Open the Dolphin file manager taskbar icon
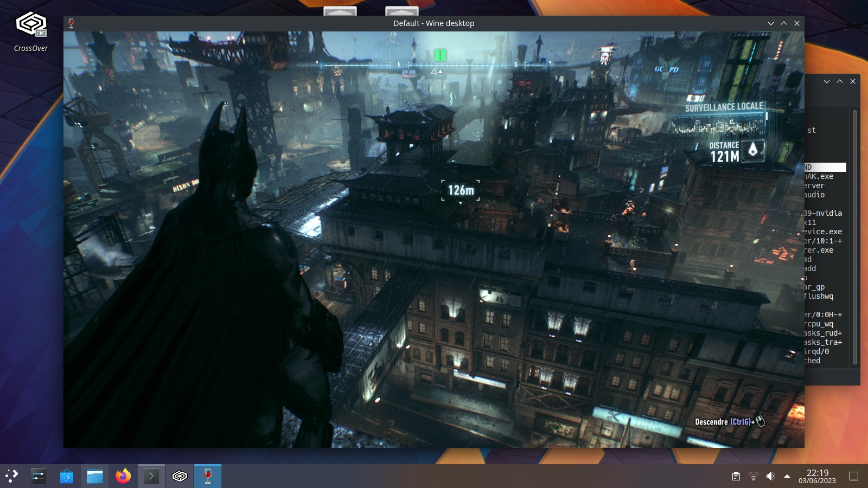 95,476
